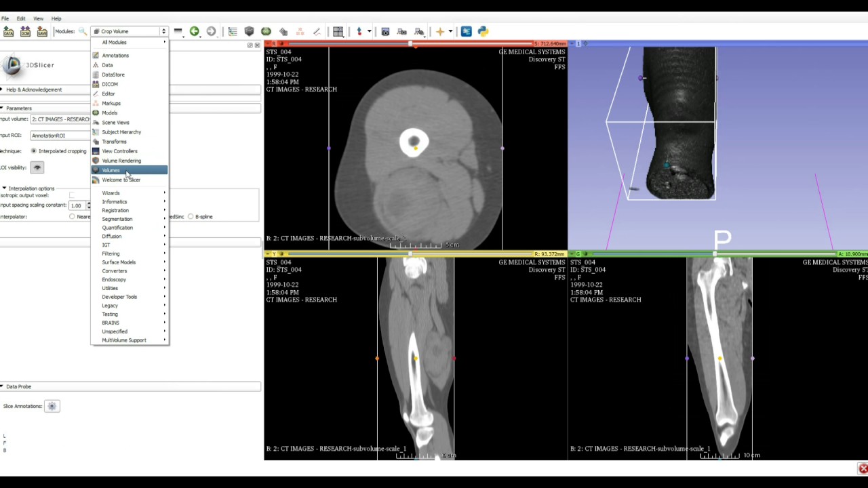Open the view layout selector icon
Image resolution: width=868 pixels, height=488 pixels.
point(338,31)
